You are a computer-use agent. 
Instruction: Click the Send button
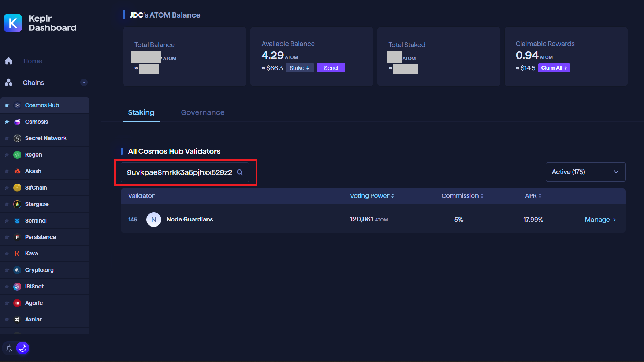pos(331,68)
